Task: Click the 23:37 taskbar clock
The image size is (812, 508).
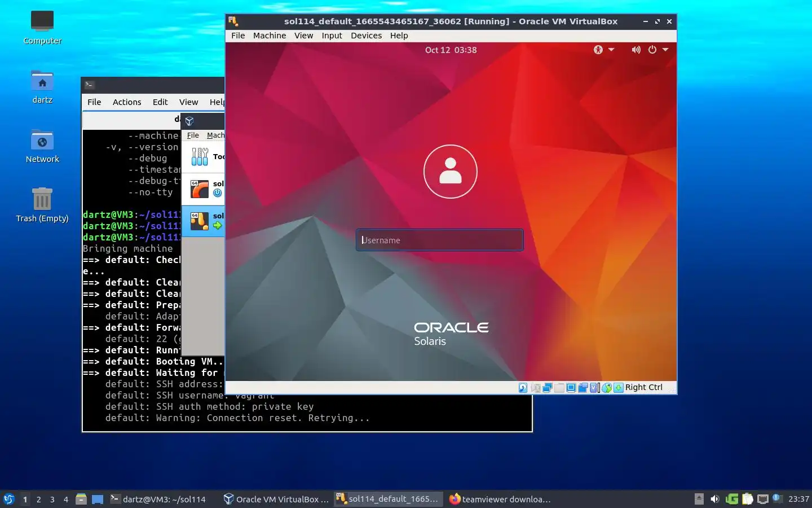Action: 798,499
